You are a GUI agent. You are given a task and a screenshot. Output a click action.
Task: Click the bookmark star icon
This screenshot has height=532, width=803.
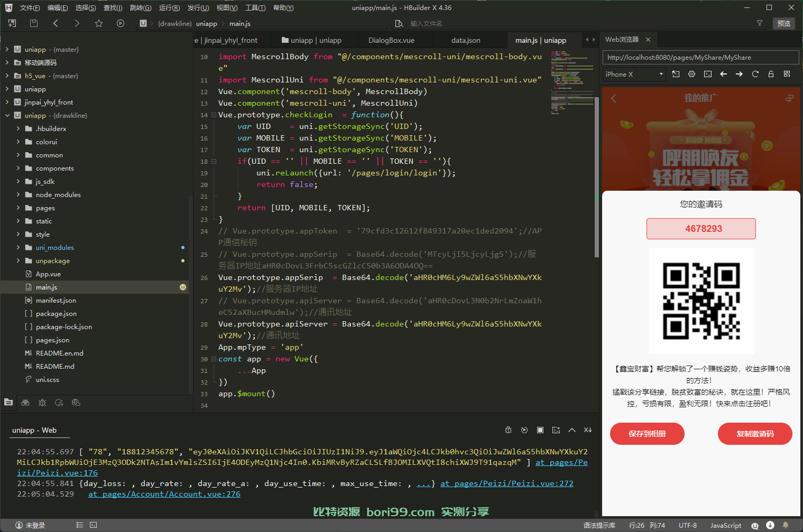point(99,23)
